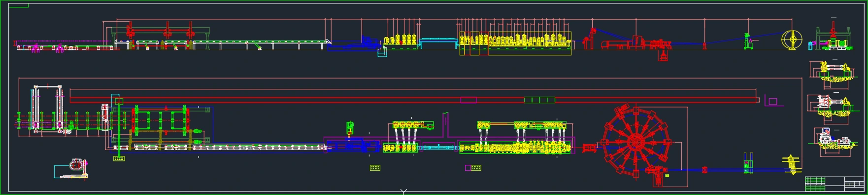This screenshot has width=868, height=195.
Task: Select the yellow uncoiler stand in plan view
Action: tap(792, 165)
